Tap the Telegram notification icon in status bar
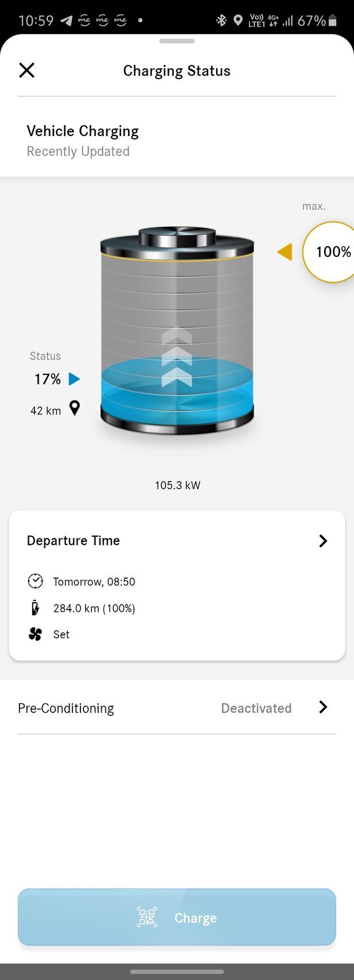The width and height of the screenshot is (354, 980). tap(67, 21)
